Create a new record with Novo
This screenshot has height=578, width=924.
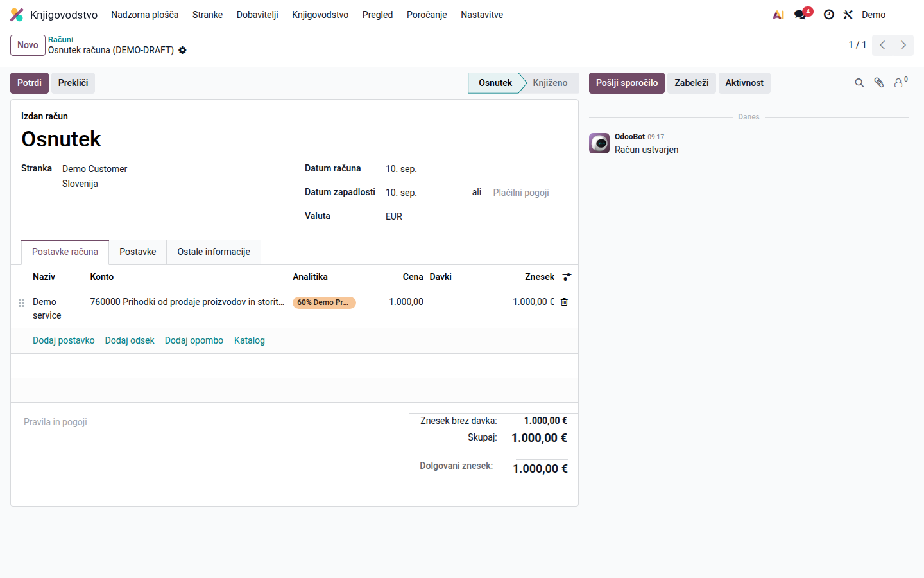point(28,45)
